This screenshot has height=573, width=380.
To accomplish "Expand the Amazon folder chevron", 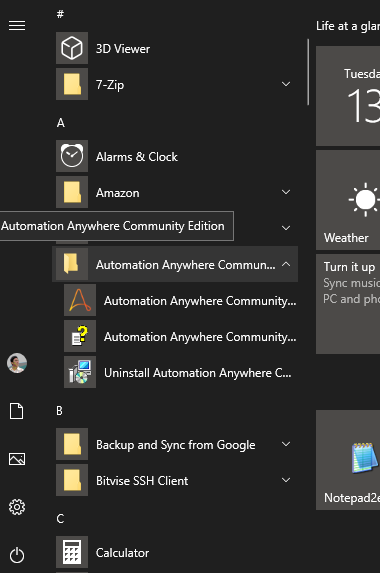I will (286, 192).
